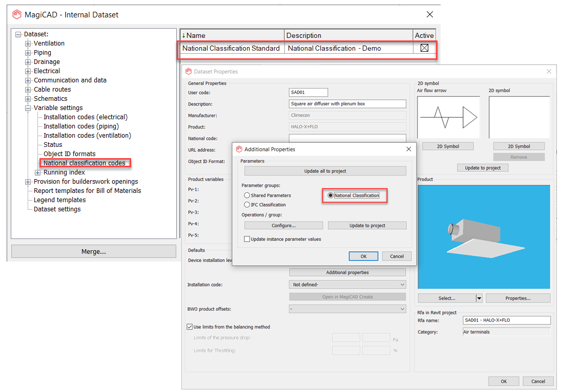Sort list by the Name column header
Image resolution: width=561 pixels, height=392 pixels.
click(x=232, y=35)
